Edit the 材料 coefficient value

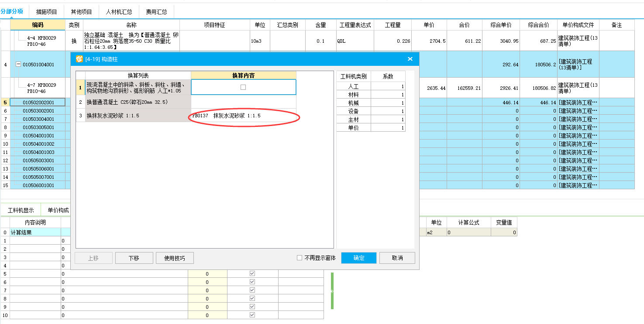388,95
